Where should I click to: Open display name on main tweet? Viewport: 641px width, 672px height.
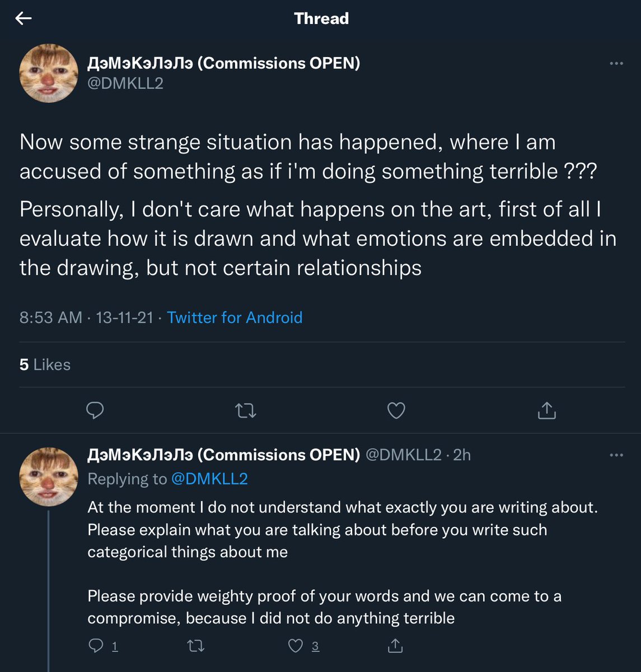coord(224,63)
